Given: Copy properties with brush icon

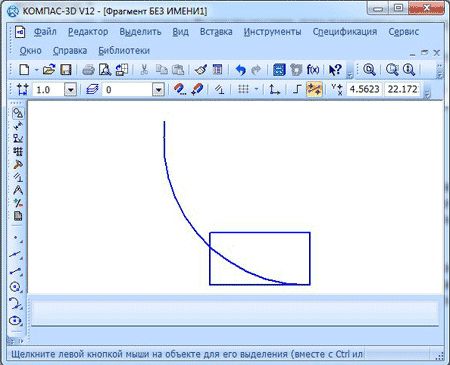Looking at the screenshot, I should pyautogui.click(x=201, y=70).
